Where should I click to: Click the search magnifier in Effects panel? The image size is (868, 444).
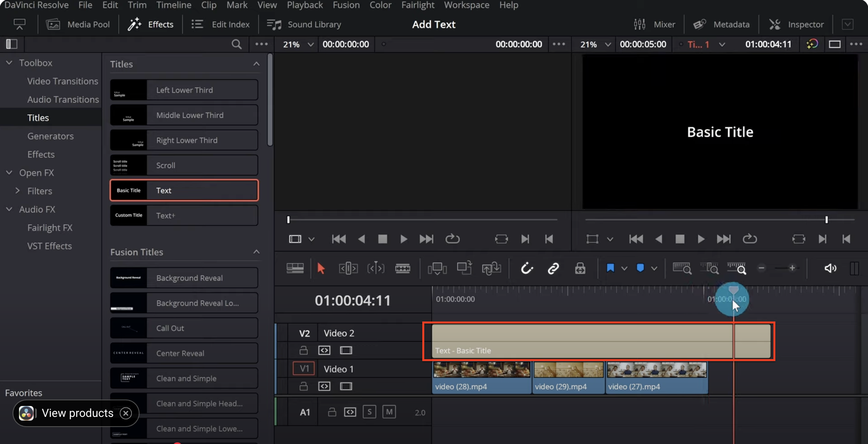point(237,44)
